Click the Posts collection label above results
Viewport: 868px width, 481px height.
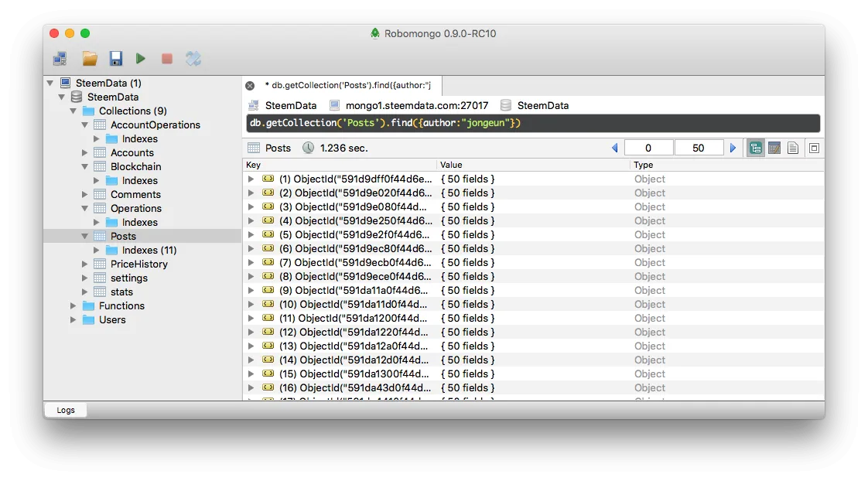point(278,148)
